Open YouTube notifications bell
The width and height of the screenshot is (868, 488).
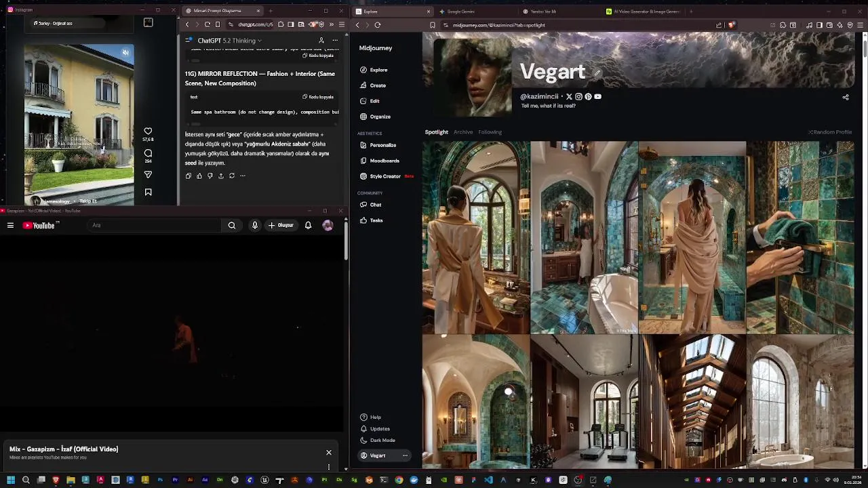point(308,226)
